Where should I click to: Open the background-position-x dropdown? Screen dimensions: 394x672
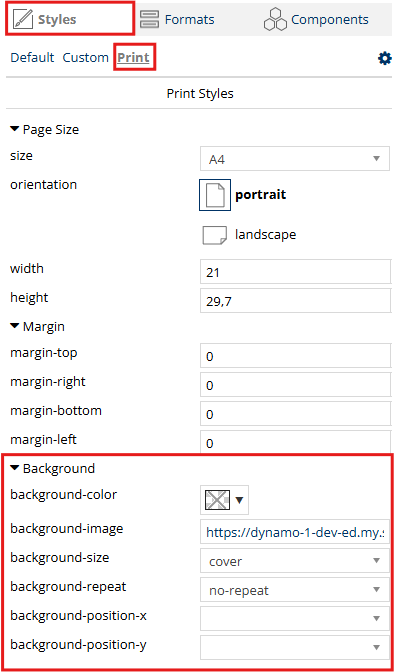[295, 618]
